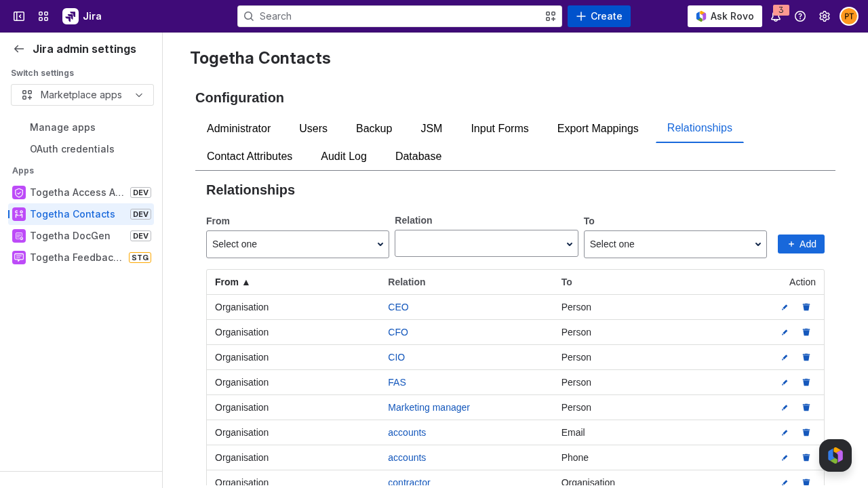Delete the CEO relationship row
The image size is (868, 488).
[x=806, y=307]
